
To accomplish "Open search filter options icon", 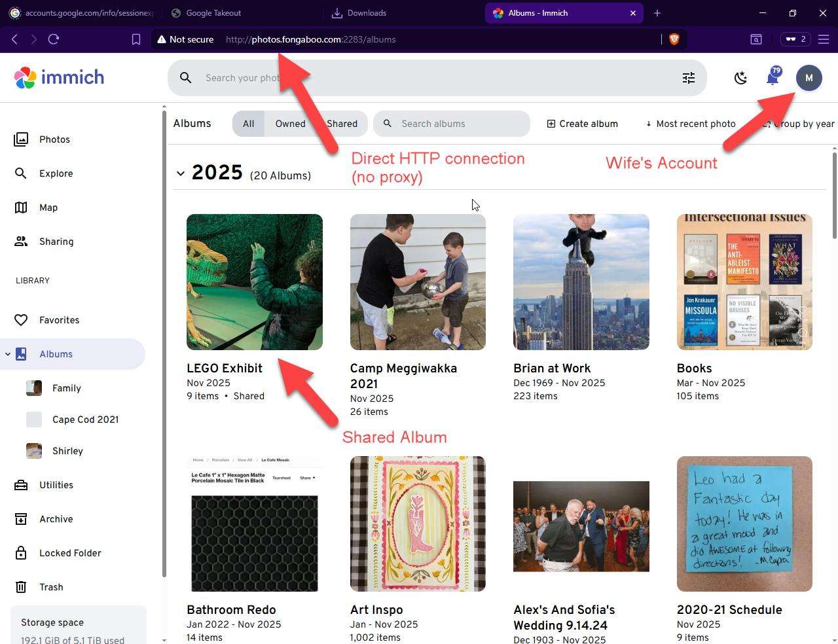I will click(x=689, y=78).
